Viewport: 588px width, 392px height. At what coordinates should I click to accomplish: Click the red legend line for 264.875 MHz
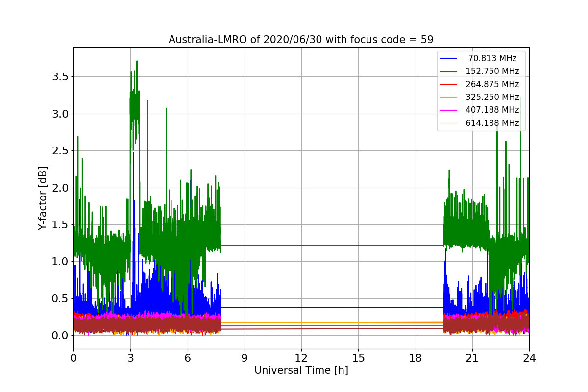(x=449, y=85)
